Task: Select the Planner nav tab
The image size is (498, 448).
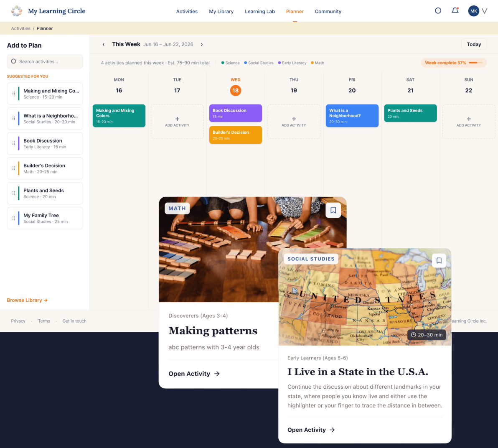Action: (x=295, y=11)
